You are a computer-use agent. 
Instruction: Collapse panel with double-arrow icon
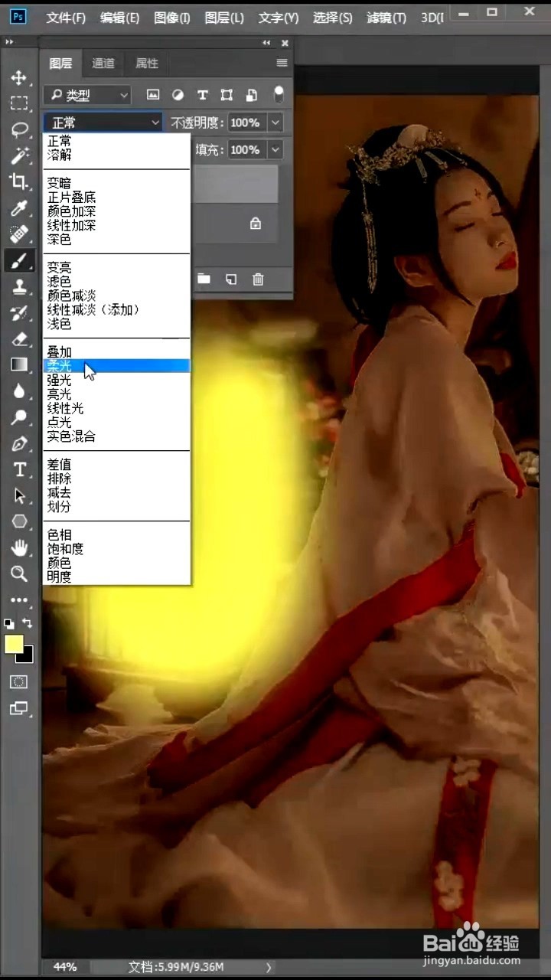click(x=266, y=43)
